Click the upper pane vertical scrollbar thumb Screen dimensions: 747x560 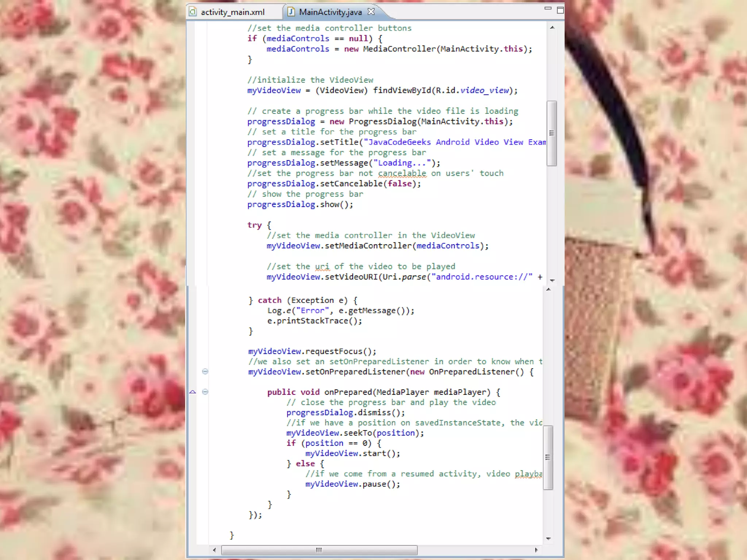pos(551,133)
